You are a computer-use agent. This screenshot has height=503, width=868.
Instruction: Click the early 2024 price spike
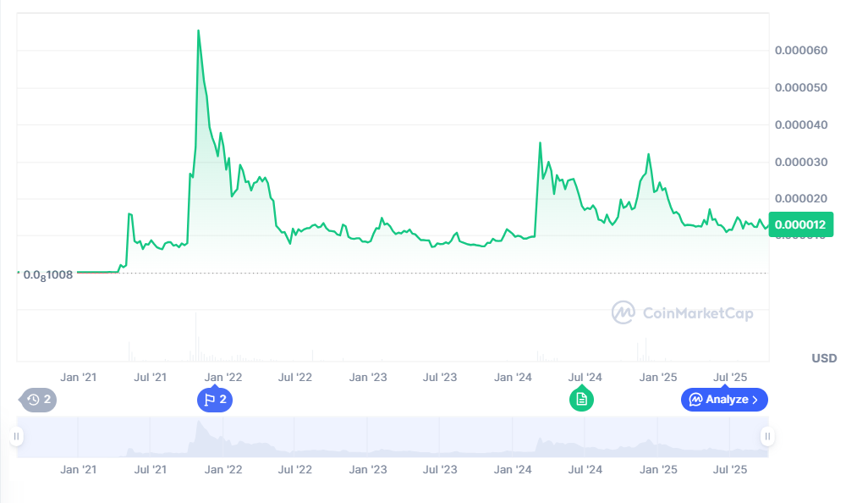pyautogui.click(x=541, y=143)
